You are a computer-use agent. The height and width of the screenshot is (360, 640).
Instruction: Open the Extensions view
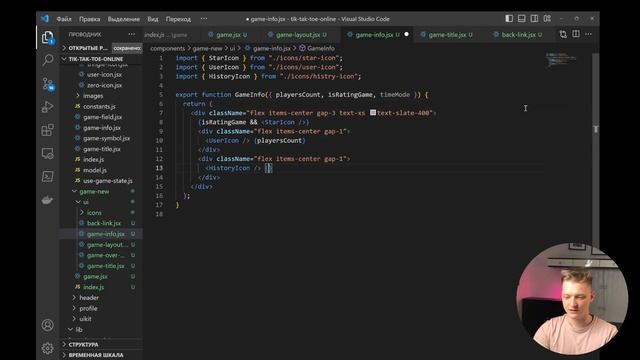[48, 130]
